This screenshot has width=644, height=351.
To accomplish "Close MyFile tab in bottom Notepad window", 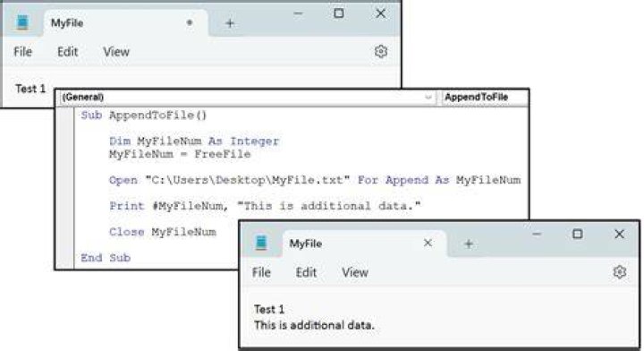I will (x=428, y=243).
